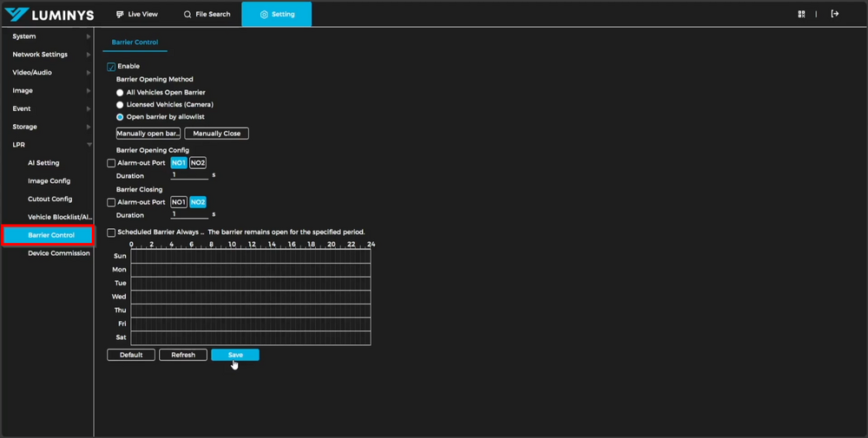The image size is (868, 438).
Task: Expand the Storage menu section
Action: pyautogui.click(x=47, y=127)
